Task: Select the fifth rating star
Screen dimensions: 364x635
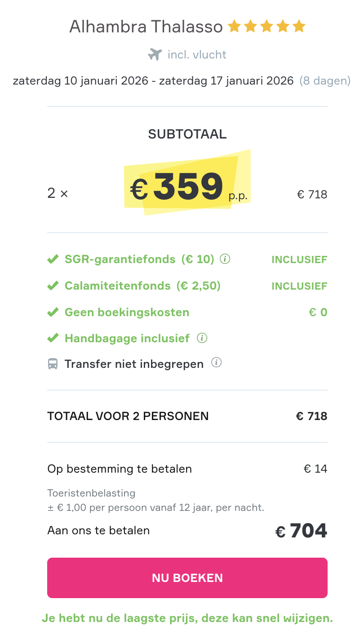Action: 298,26
